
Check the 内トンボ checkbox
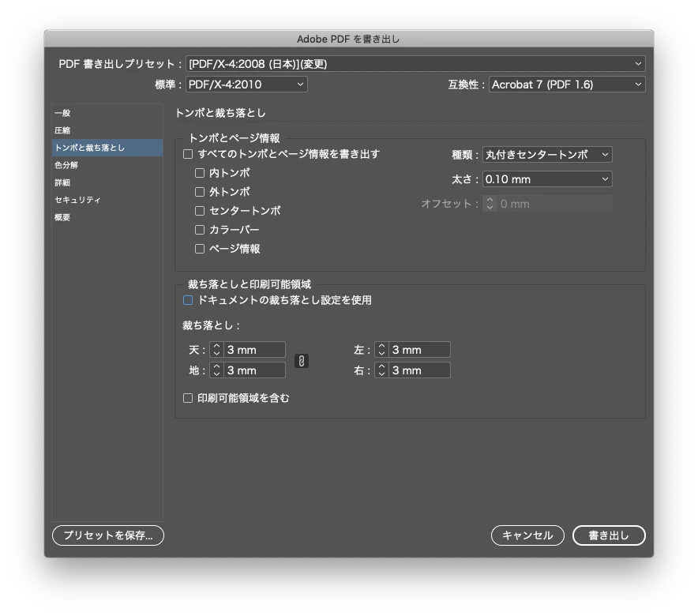click(x=200, y=173)
